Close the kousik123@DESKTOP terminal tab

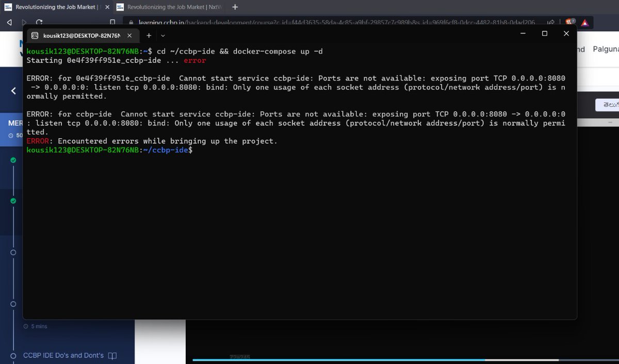pyautogui.click(x=129, y=36)
